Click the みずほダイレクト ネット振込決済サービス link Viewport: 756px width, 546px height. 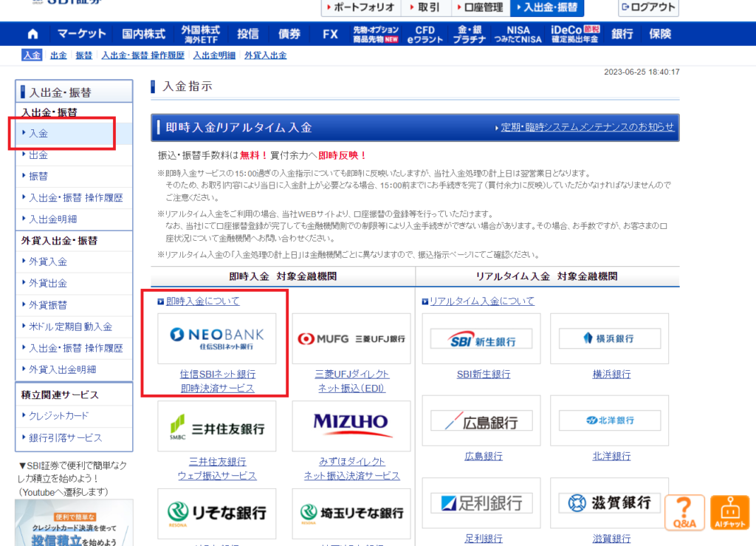coord(351,469)
